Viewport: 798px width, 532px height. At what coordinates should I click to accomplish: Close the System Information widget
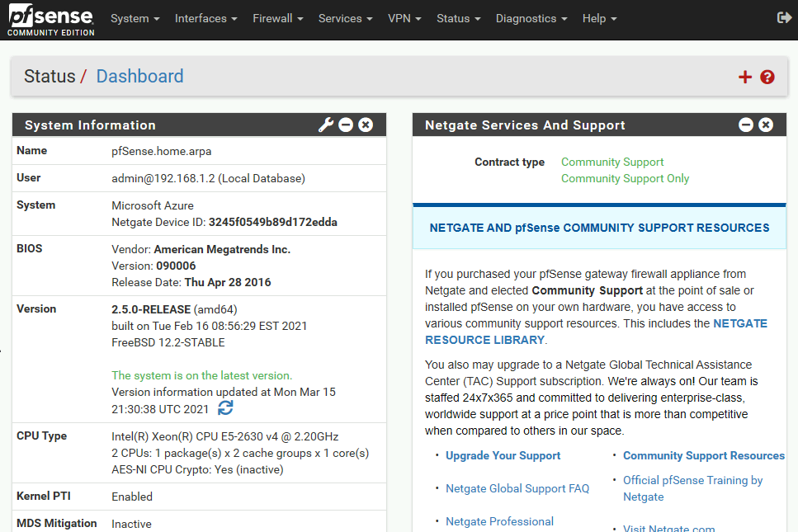[x=366, y=125]
